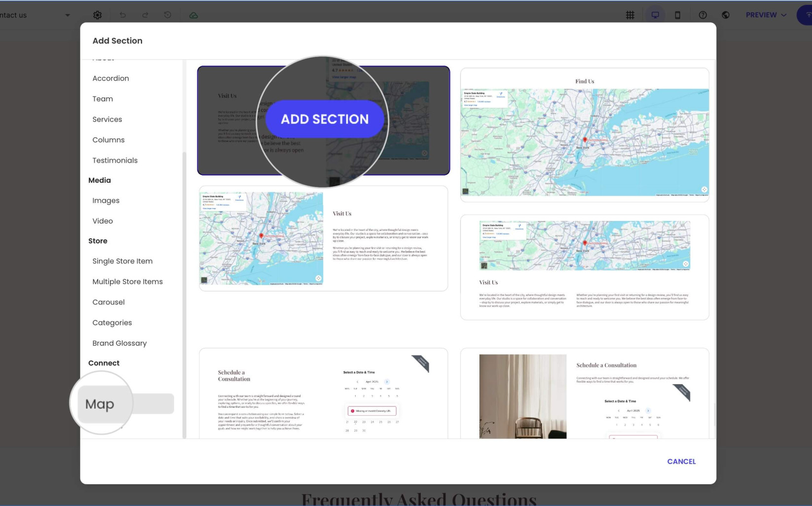Choose Multiple Store Items category

point(127,282)
